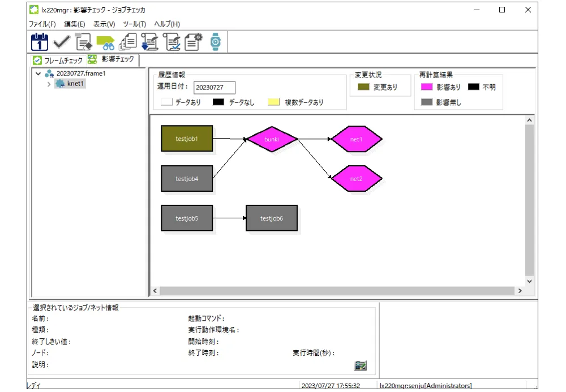Click the horizontal scrollbar left arrow
566x392 pixels.
pos(155,291)
